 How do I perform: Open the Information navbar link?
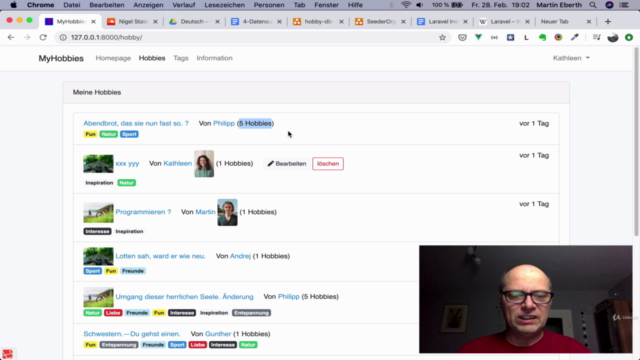[214, 58]
